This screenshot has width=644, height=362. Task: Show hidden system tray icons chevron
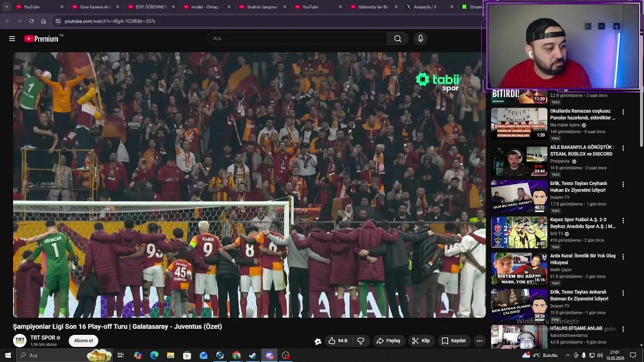pyautogui.click(x=568, y=355)
